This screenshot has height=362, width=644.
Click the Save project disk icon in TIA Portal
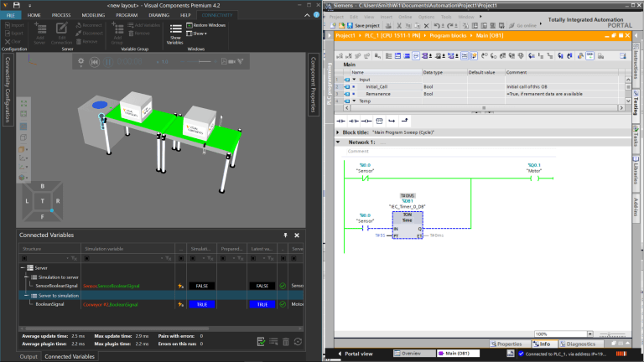350,25
